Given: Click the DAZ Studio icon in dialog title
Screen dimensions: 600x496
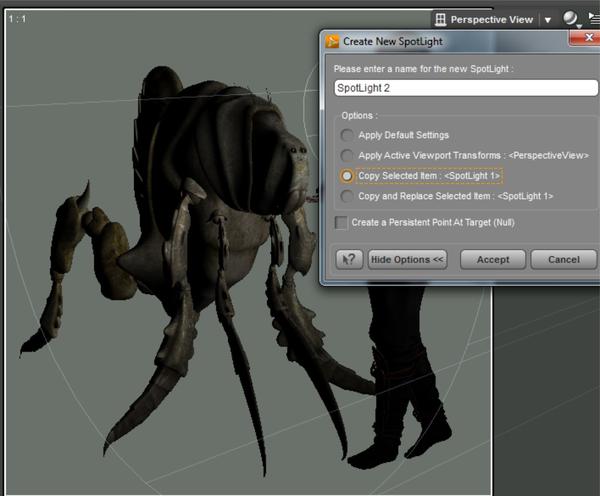Looking at the screenshot, I should [332, 41].
